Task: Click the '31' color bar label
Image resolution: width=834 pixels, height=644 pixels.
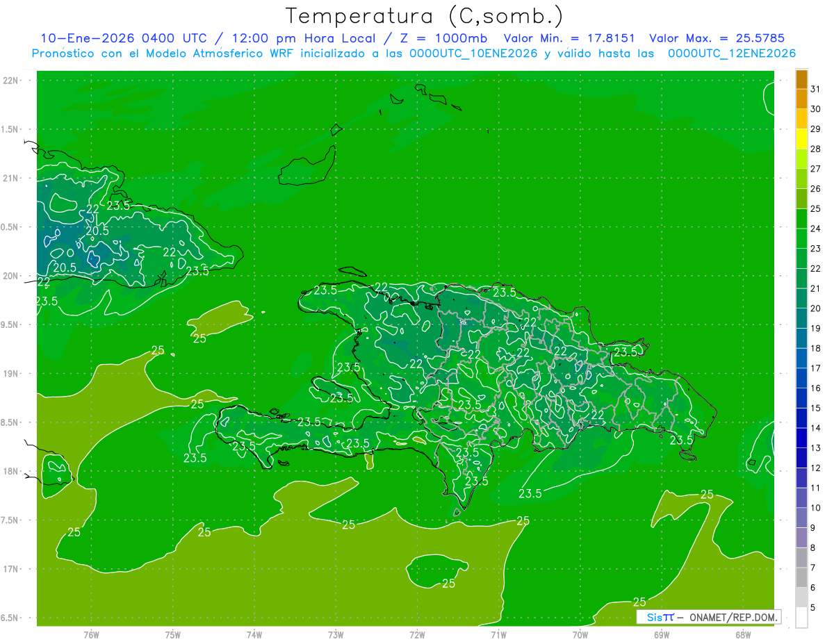Action: [816, 89]
